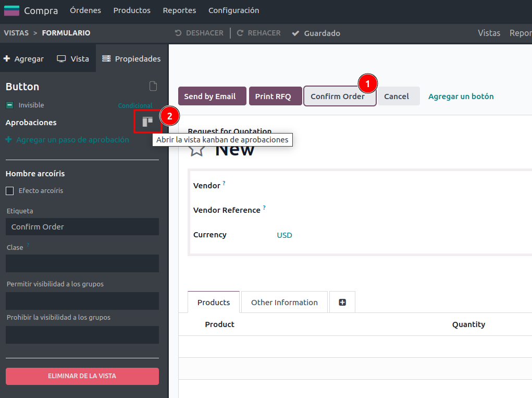Click the redo arrow icon
The width and height of the screenshot is (532, 398).
pos(240,33)
